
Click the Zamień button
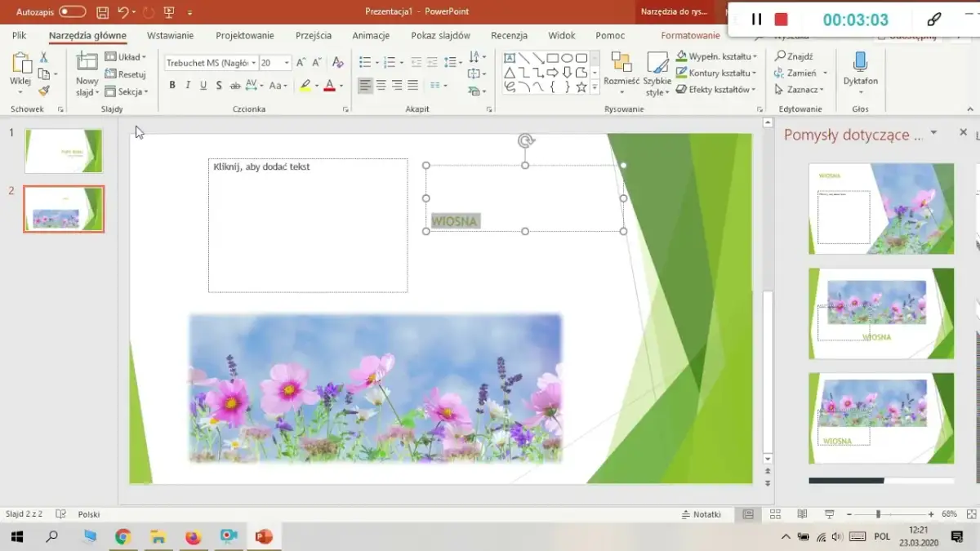(x=796, y=72)
